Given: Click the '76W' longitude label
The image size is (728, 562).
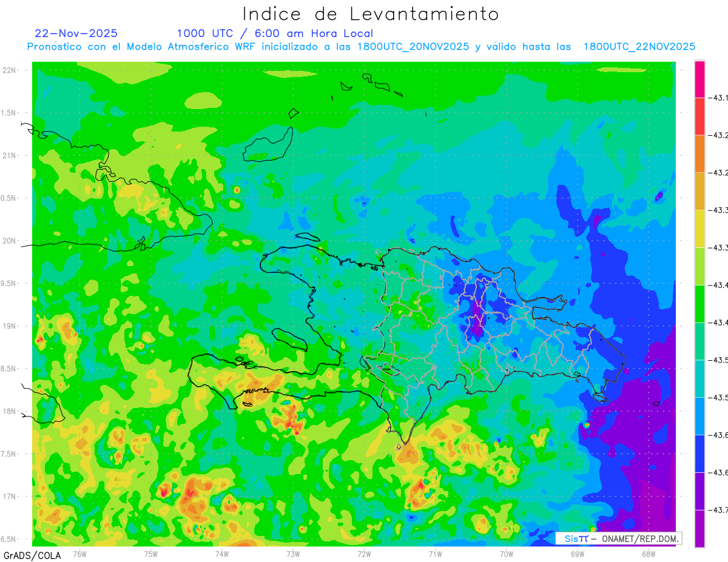Looking at the screenshot, I should 79,554.
